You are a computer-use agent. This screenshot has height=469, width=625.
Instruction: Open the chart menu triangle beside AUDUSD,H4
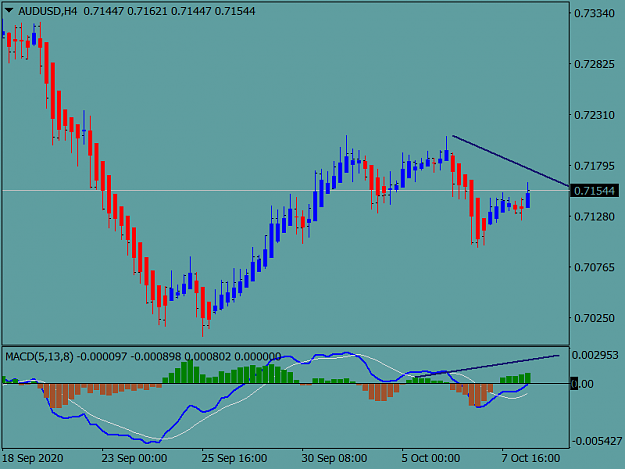point(8,11)
